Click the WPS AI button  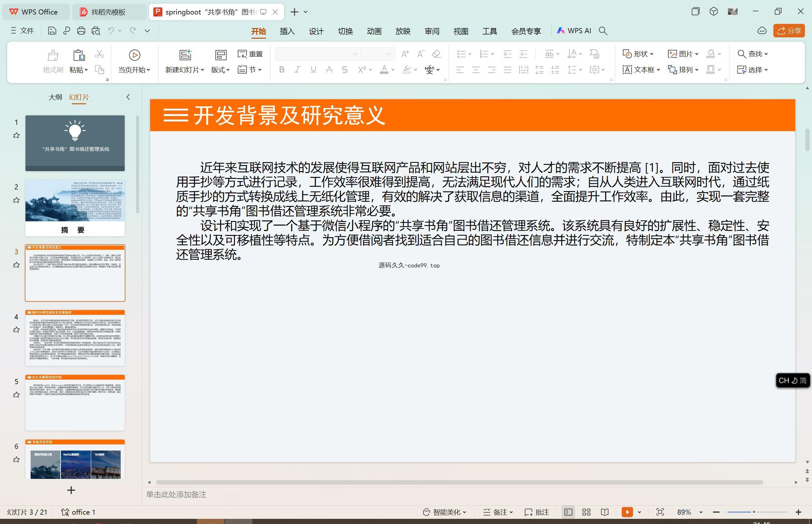click(574, 31)
